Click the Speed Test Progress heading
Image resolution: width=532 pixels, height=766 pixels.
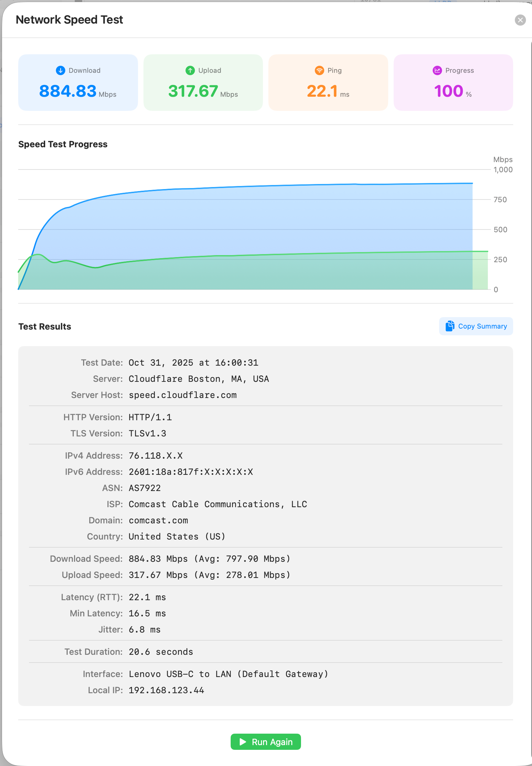[x=63, y=144]
